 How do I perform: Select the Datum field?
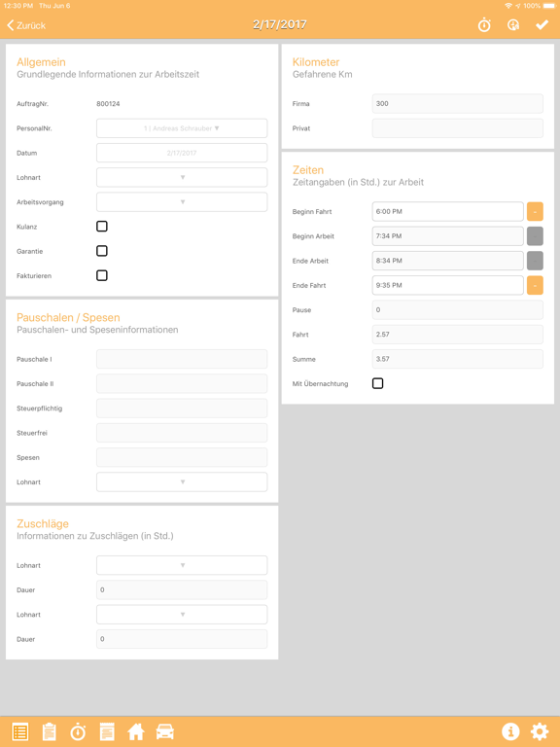point(182,153)
